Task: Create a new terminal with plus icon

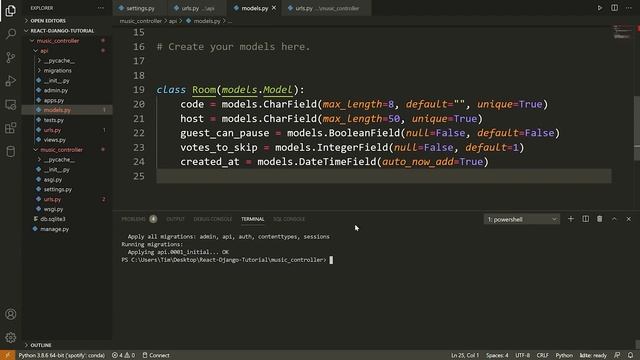Action: tap(571, 219)
